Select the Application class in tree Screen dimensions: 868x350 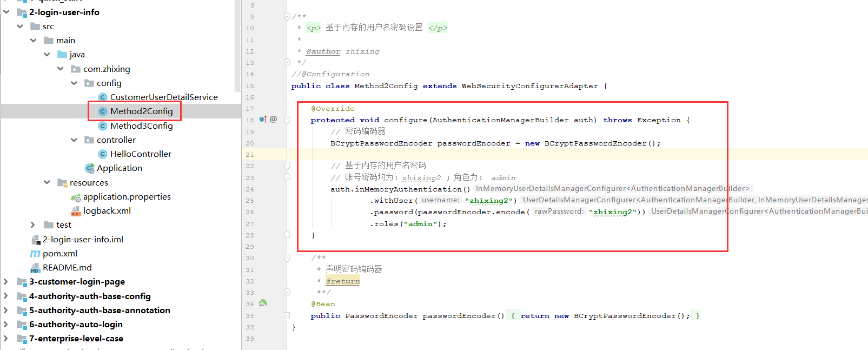click(x=120, y=168)
